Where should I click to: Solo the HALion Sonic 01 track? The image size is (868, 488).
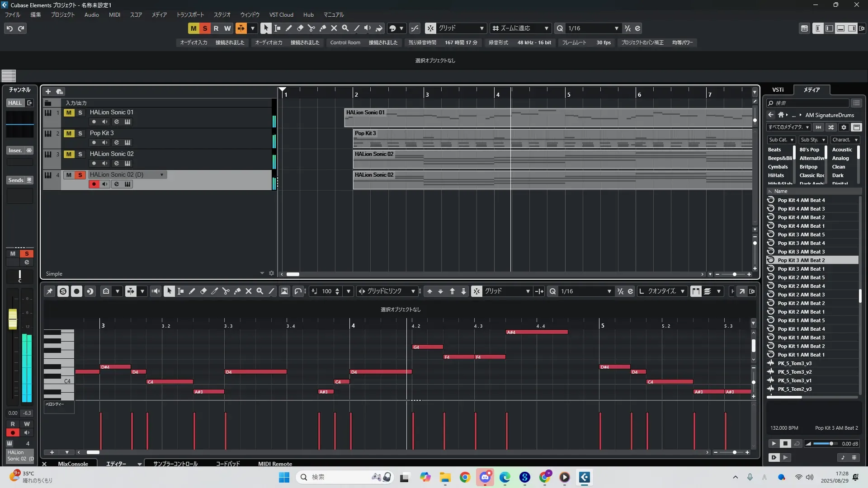coord(80,113)
